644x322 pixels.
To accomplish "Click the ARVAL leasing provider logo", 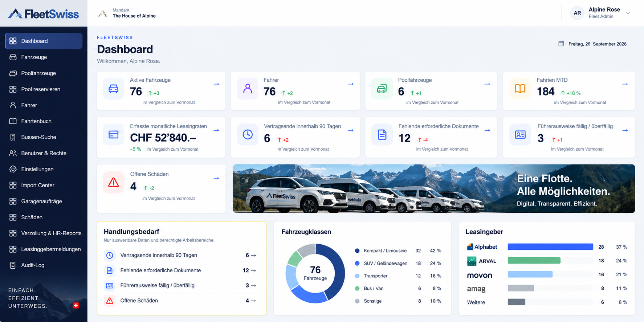I will tap(482, 261).
